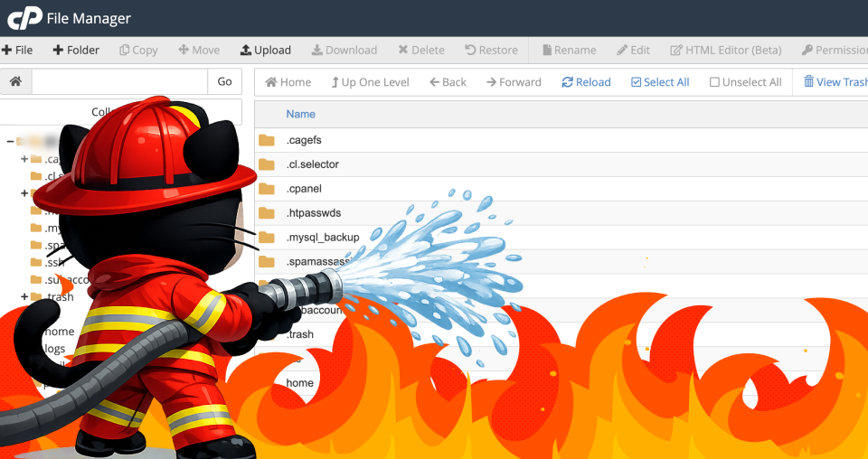Select the .ssh folder in sidebar tree
868x459 pixels.
pyautogui.click(x=52, y=262)
